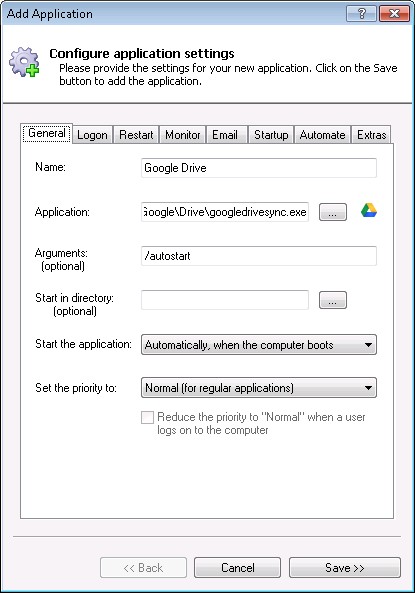415x593 pixels.
Task: Click the Start in directory text box
Action: pos(225,300)
